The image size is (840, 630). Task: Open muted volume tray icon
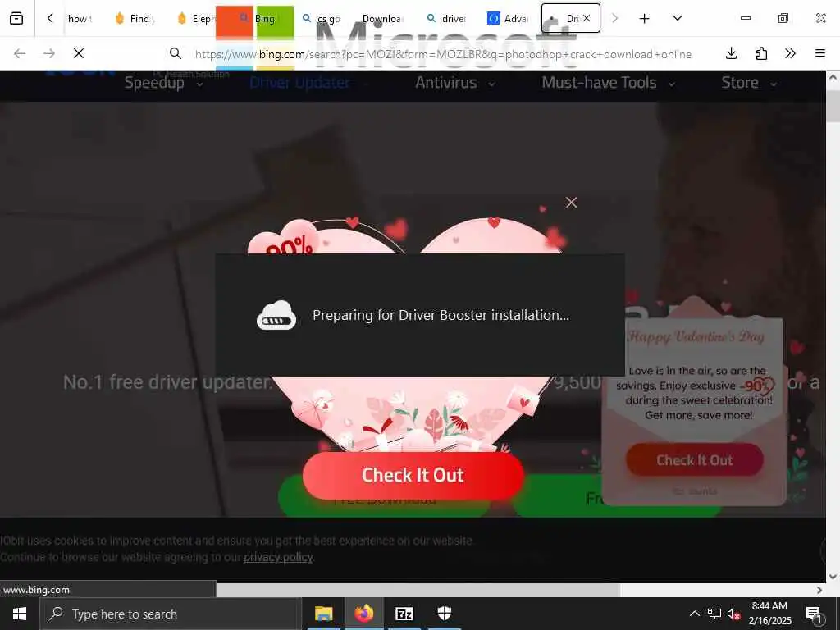pyautogui.click(x=734, y=614)
